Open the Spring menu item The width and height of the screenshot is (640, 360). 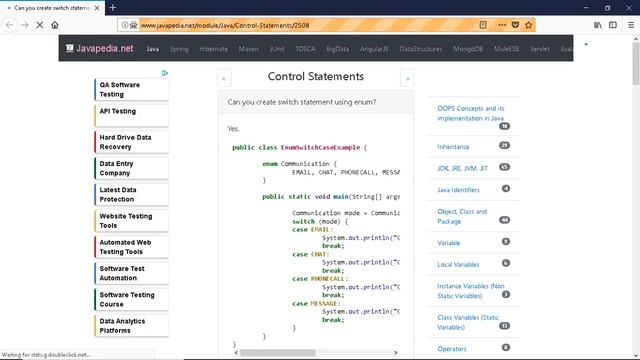point(179,49)
